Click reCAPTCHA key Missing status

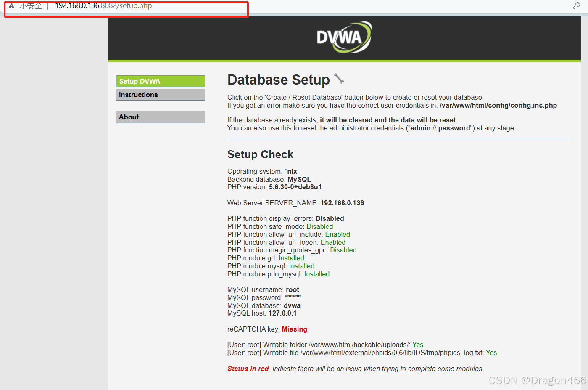pos(294,329)
